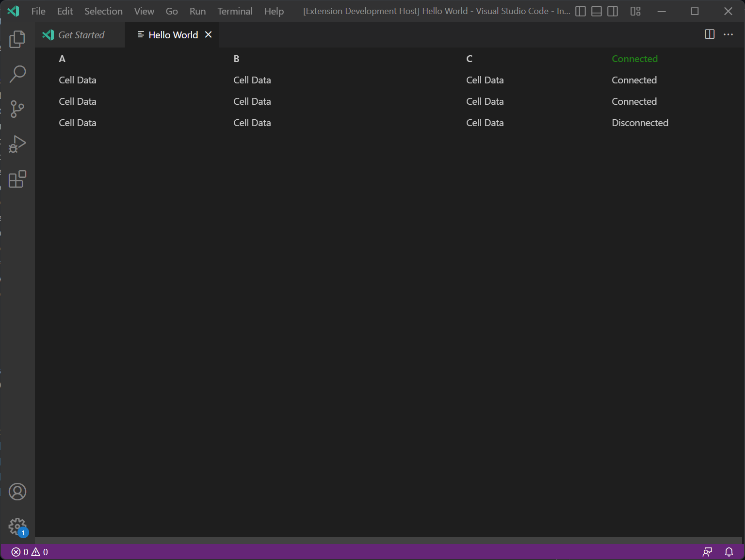Image resolution: width=745 pixels, height=560 pixels.
Task: Open the Customize Layout dropdown
Action: (x=635, y=11)
